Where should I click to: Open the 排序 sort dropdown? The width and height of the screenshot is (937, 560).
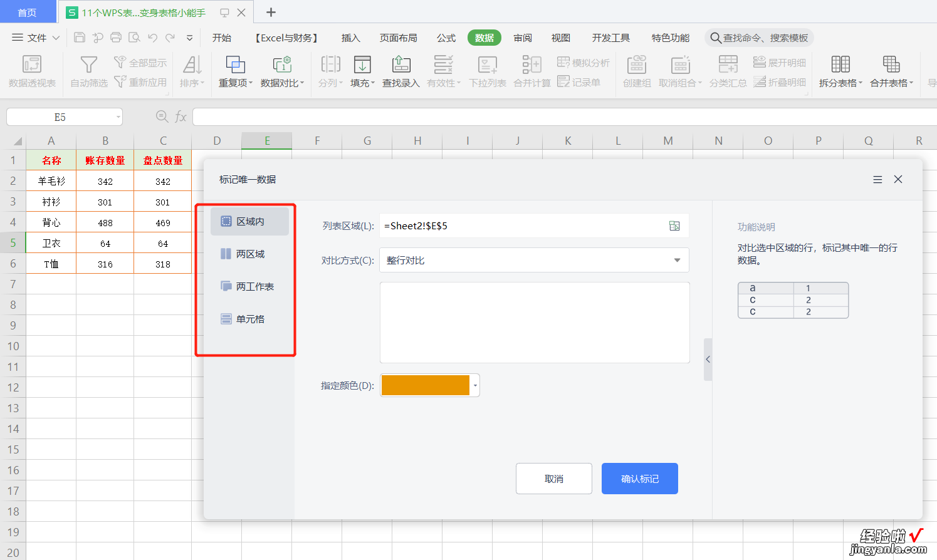(x=192, y=71)
